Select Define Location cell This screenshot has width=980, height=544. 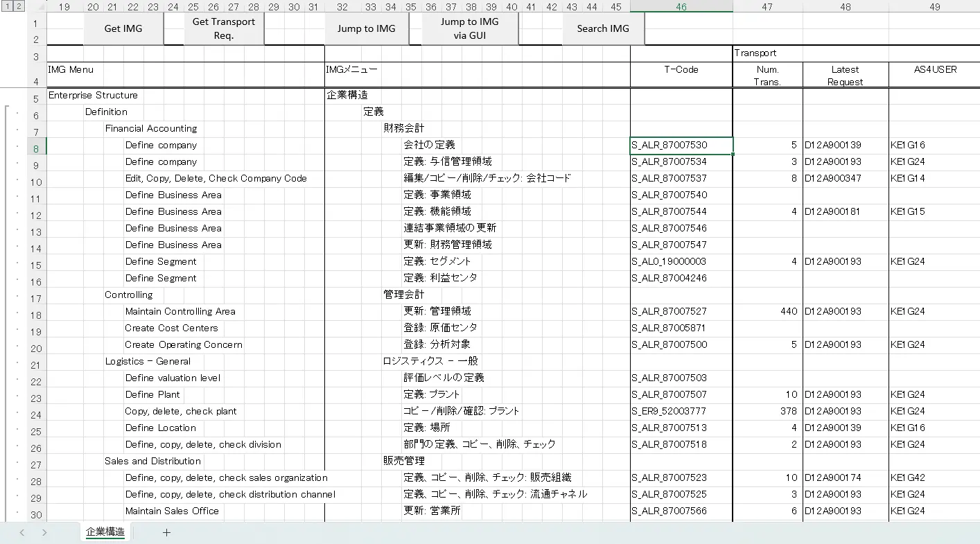coord(161,428)
